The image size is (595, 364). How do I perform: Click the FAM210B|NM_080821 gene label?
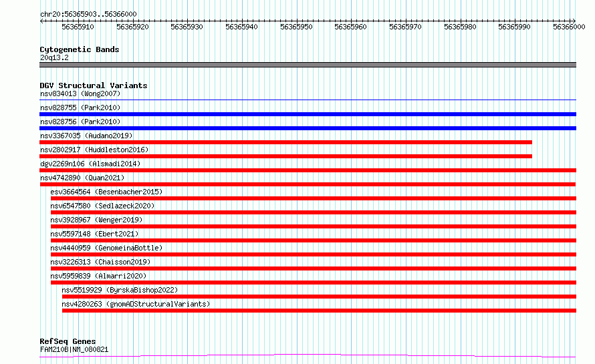pos(74,349)
